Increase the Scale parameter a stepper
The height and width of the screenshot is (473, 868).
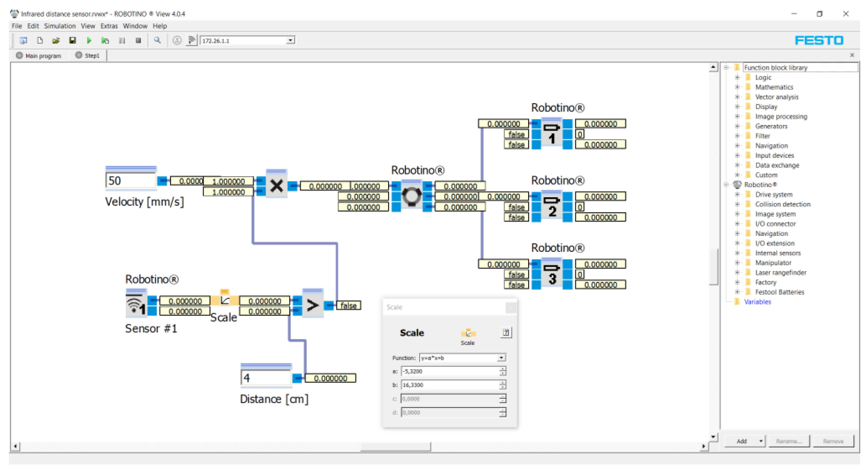tap(502, 369)
